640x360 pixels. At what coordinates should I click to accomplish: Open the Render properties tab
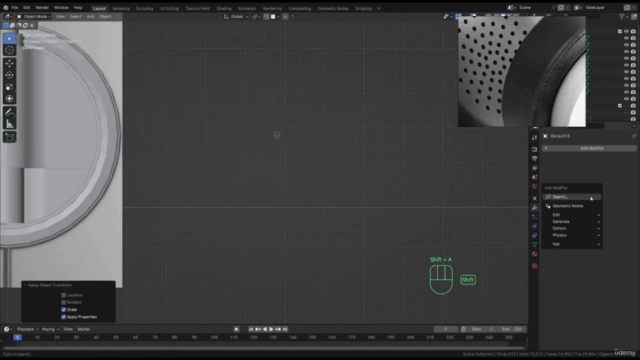pyautogui.click(x=535, y=149)
